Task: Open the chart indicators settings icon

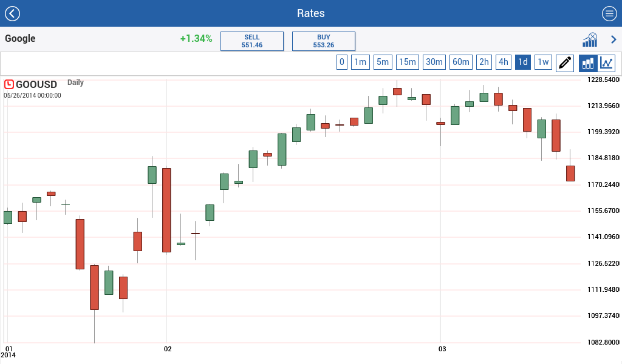Action: (589, 40)
